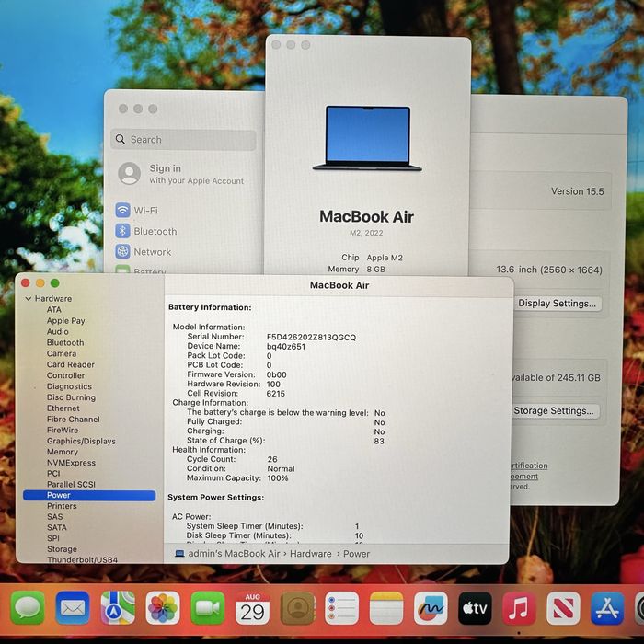Click the search magnifier in System Settings

pos(121,139)
